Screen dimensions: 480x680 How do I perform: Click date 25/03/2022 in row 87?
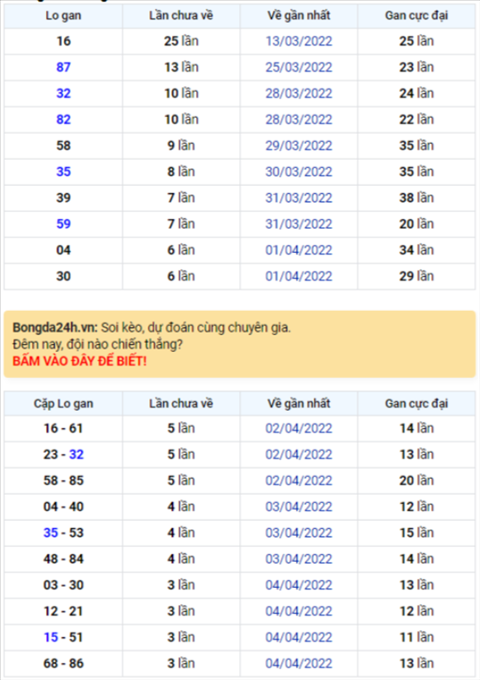pyautogui.click(x=299, y=67)
